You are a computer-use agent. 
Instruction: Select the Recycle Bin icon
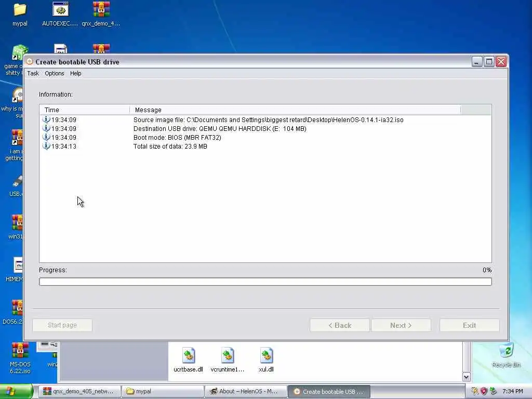point(506,355)
